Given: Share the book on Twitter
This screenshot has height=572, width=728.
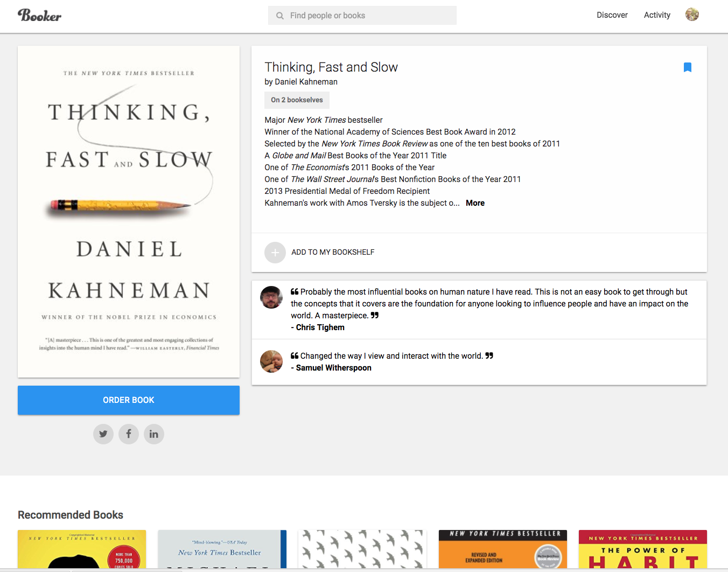Looking at the screenshot, I should tap(103, 434).
